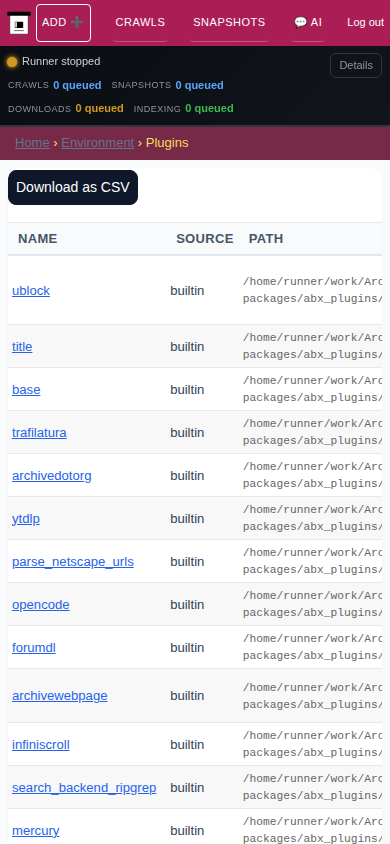This screenshot has height=844, width=390.
Task: Click the Plugins breadcrumb label
Action: tap(167, 143)
